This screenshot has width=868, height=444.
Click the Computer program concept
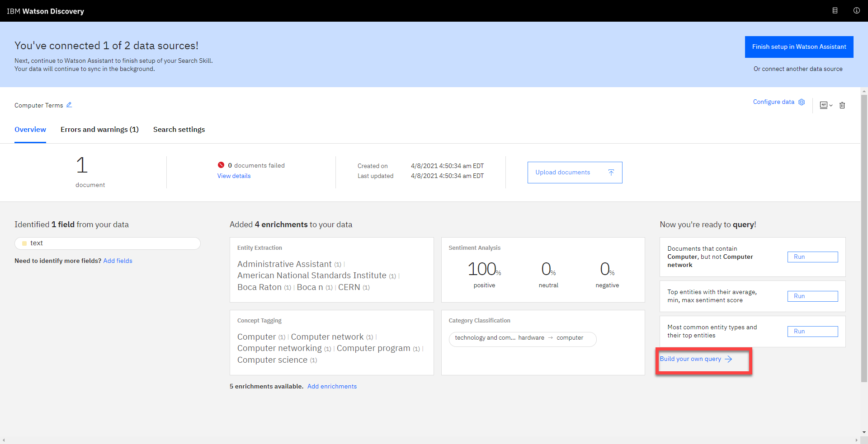point(373,348)
